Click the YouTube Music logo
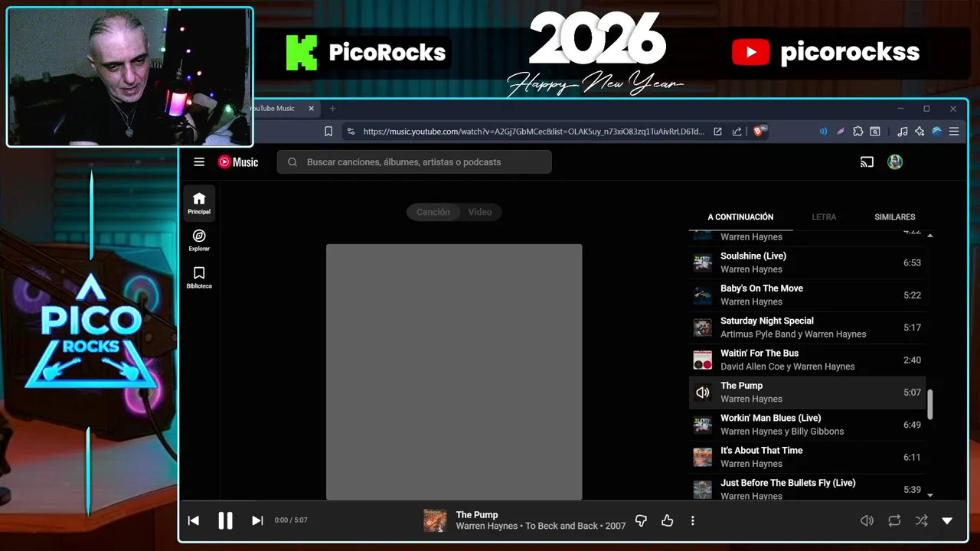This screenshot has height=551, width=980. tap(238, 162)
